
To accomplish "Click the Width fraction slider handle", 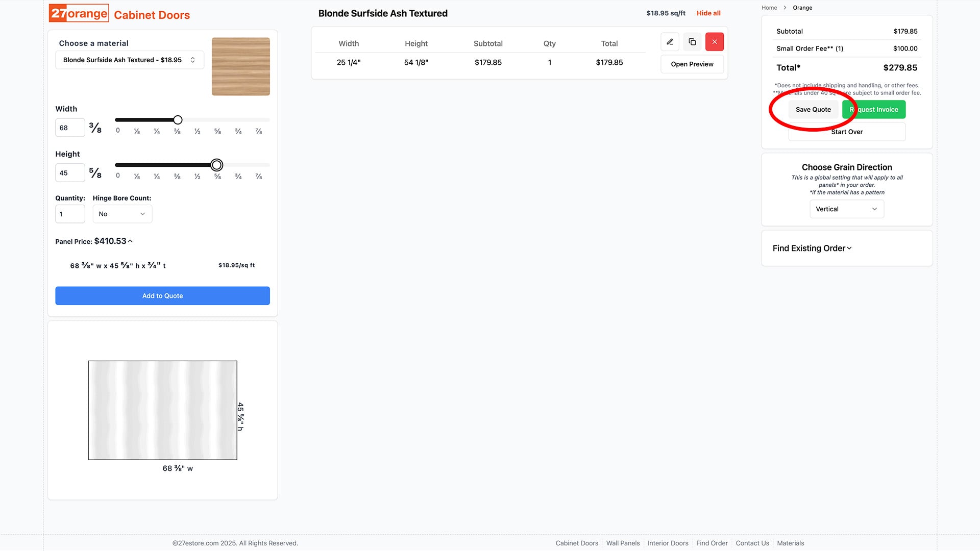I will click(178, 120).
